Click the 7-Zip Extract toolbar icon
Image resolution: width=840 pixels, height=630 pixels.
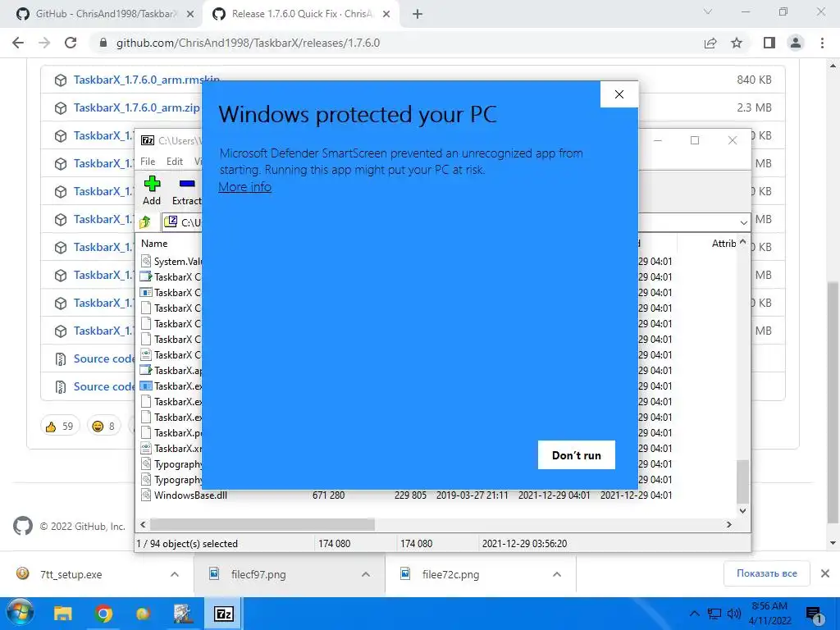pyautogui.click(x=186, y=190)
